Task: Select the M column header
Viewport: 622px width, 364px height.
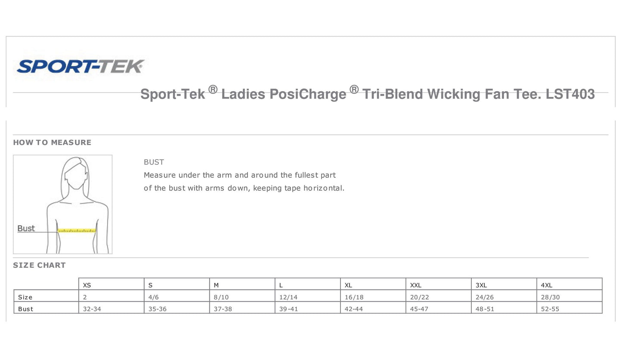Action: (x=216, y=285)
